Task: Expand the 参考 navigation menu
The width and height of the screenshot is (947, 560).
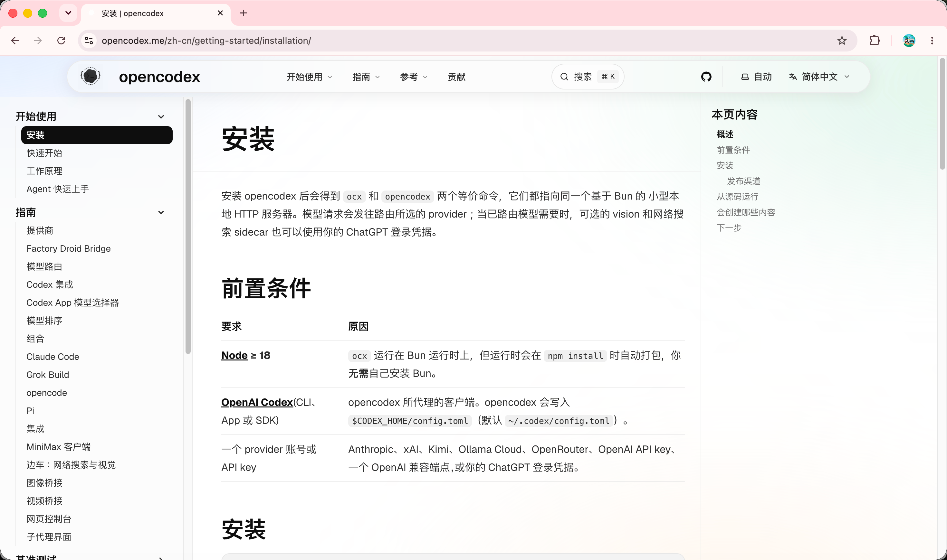Action: click(414, 77)
